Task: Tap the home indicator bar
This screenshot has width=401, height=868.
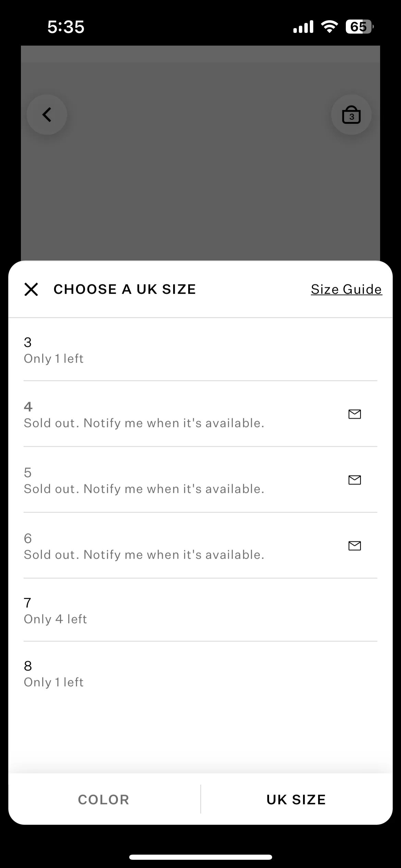Action: click(x=200, y=857)
